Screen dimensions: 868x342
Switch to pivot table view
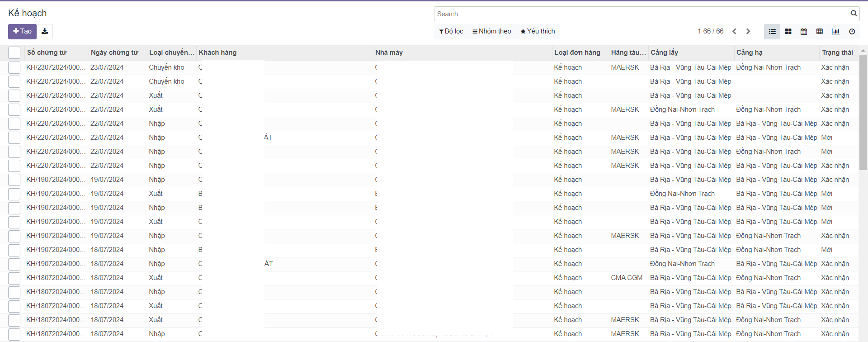point(820,31)
